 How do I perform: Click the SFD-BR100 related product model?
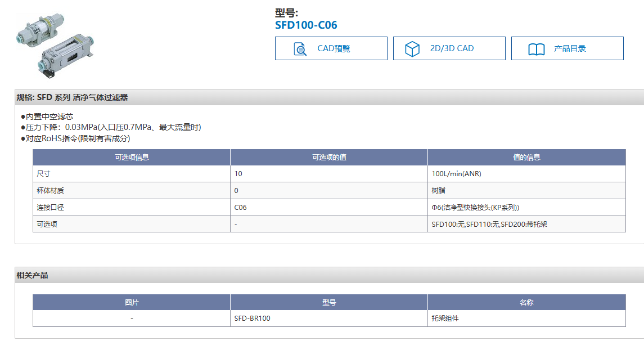[x=252, y=318]
